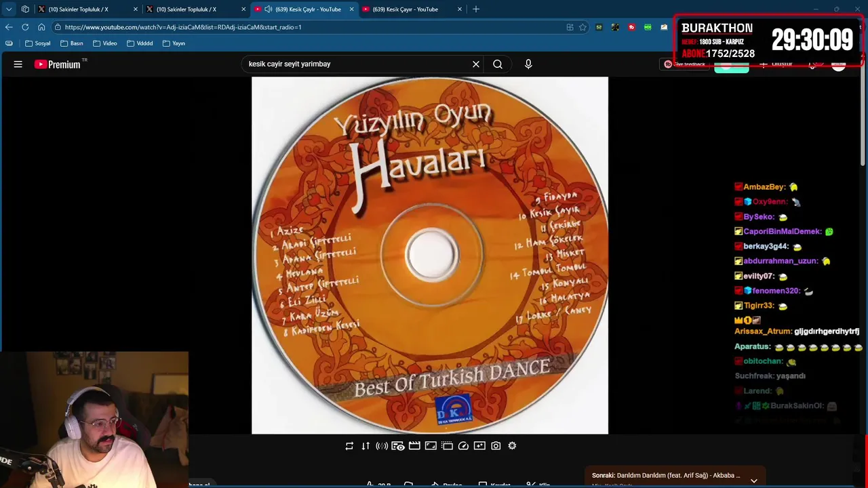Click the app-available icon in address bar
This screenshot has height=488, width=868.
point(570,27)
